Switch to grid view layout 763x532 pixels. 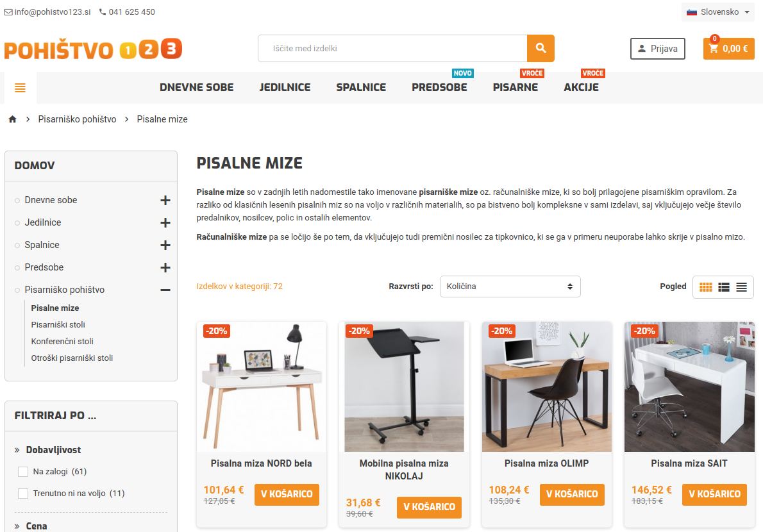(x=705, y=287)
